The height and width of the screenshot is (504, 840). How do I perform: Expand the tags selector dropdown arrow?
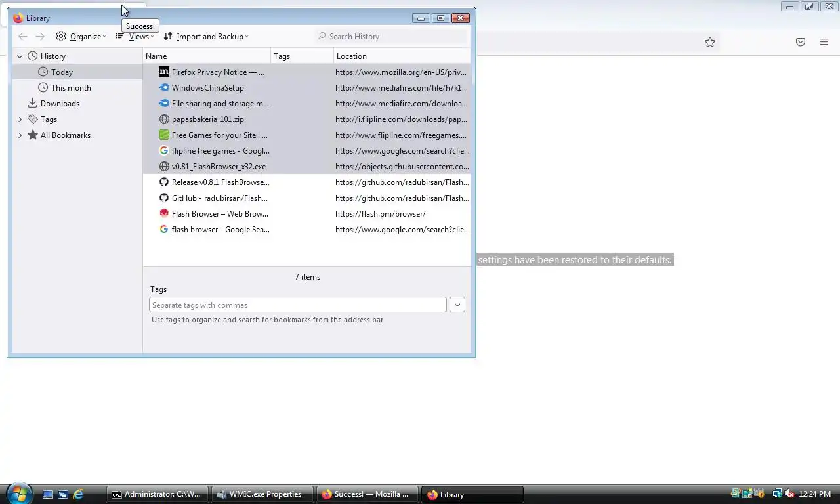point(457,305)
